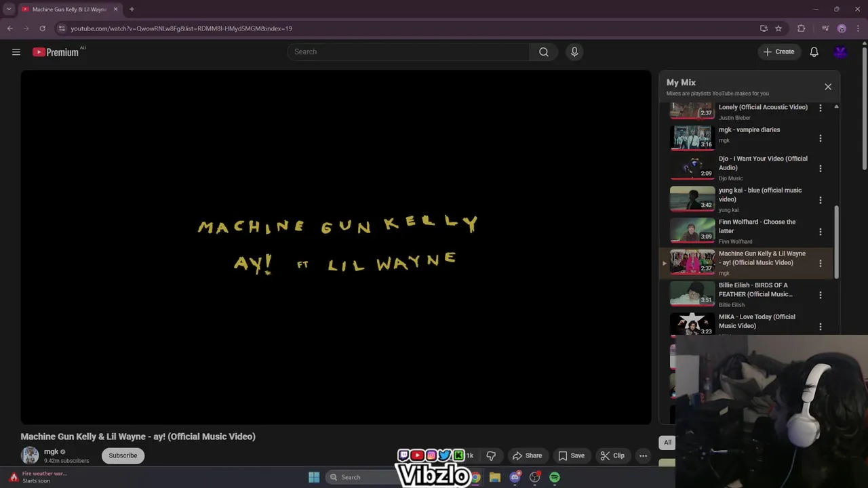Play yung kai - blue thumbnail
The width and height of the screenshot is (868, 488).
pyautogui.click(x=692, y=201)
